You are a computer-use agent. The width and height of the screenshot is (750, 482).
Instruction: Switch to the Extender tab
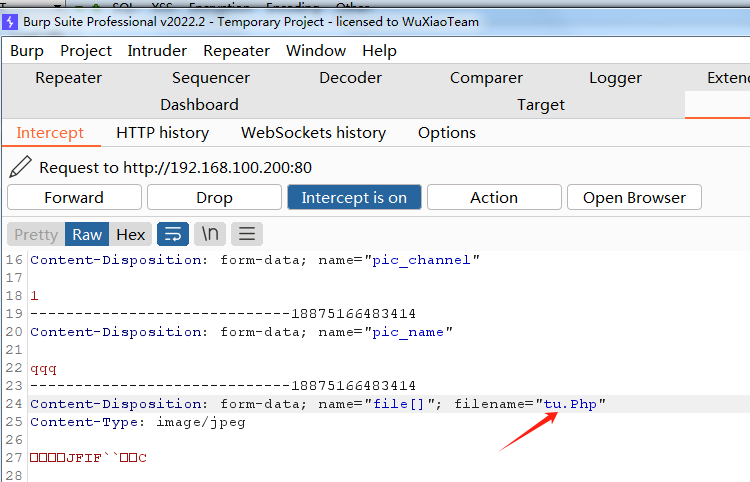pyautogui.click(x=728, y=77)
